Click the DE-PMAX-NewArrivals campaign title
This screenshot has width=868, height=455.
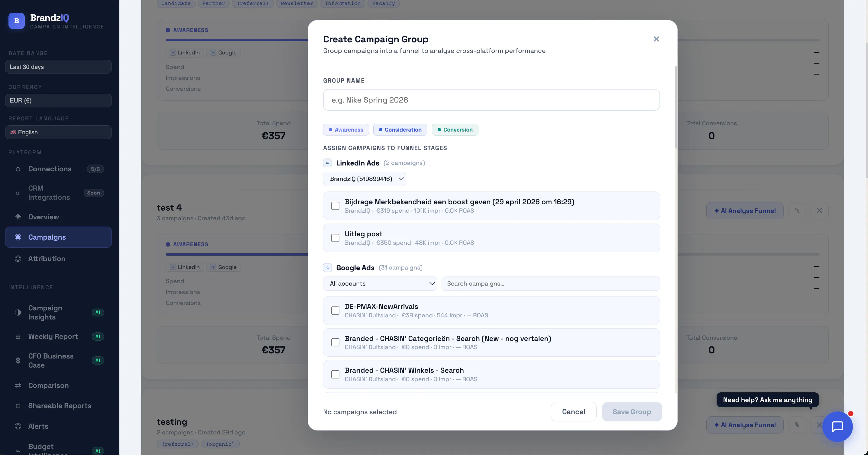tap(381, 306)
